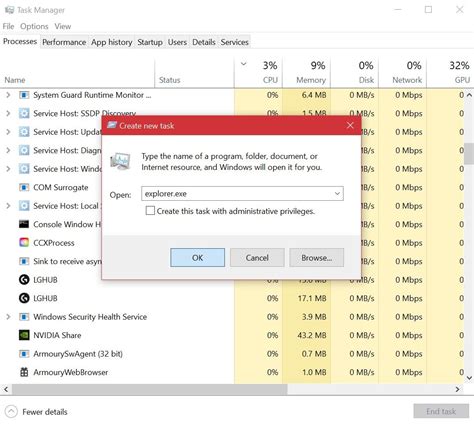Open the Open field dropdown arrow
The width and height of the screenshot is (474, 427).
click(x=337, y=194)
